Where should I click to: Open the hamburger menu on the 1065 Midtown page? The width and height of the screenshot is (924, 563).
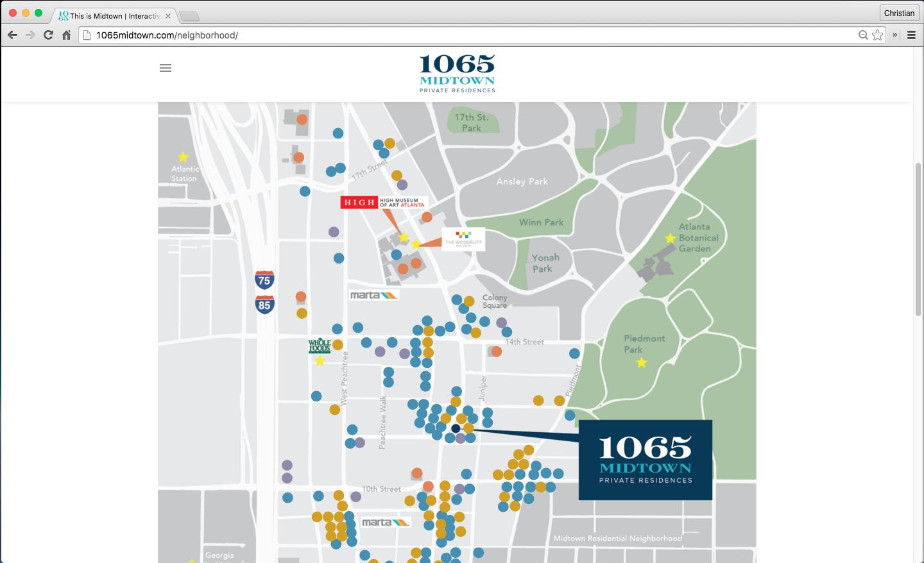(x=166, y=68)
